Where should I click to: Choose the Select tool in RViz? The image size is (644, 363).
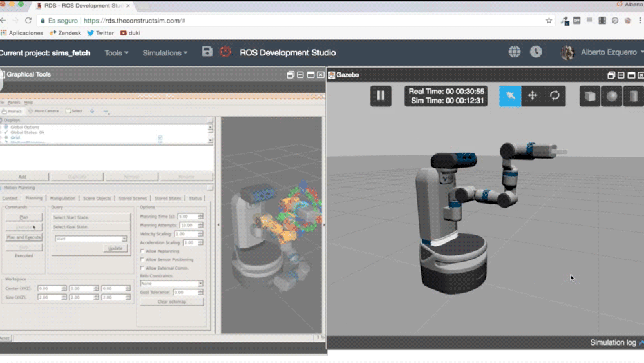[74, 111]
